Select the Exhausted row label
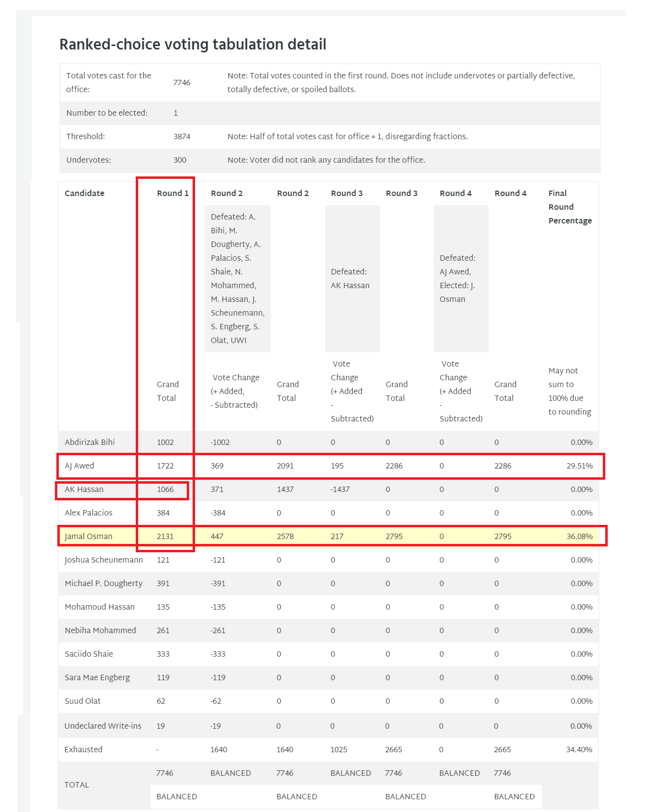 [x=83, y=749]
